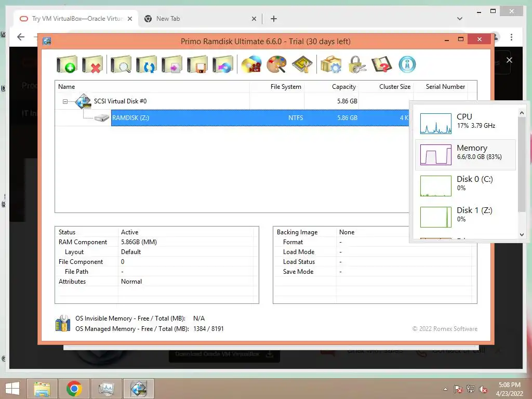The width and height of the screenshot is (532, 399).
Task: Click the performance panel vertical scrollbar thumb
Action: (522, 165)
